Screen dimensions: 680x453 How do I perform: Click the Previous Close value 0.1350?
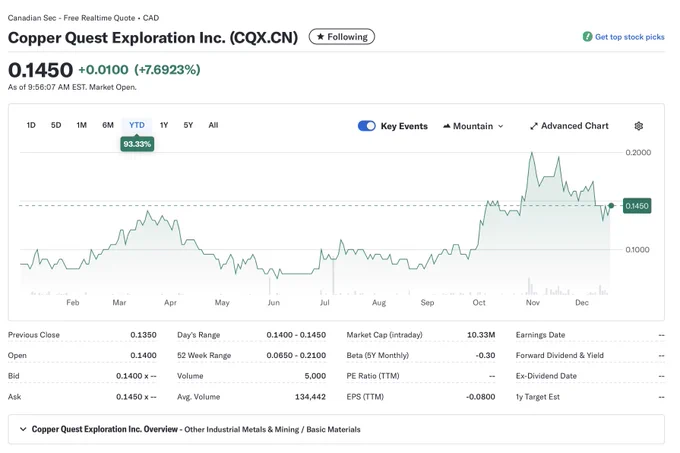click(143, 335)
